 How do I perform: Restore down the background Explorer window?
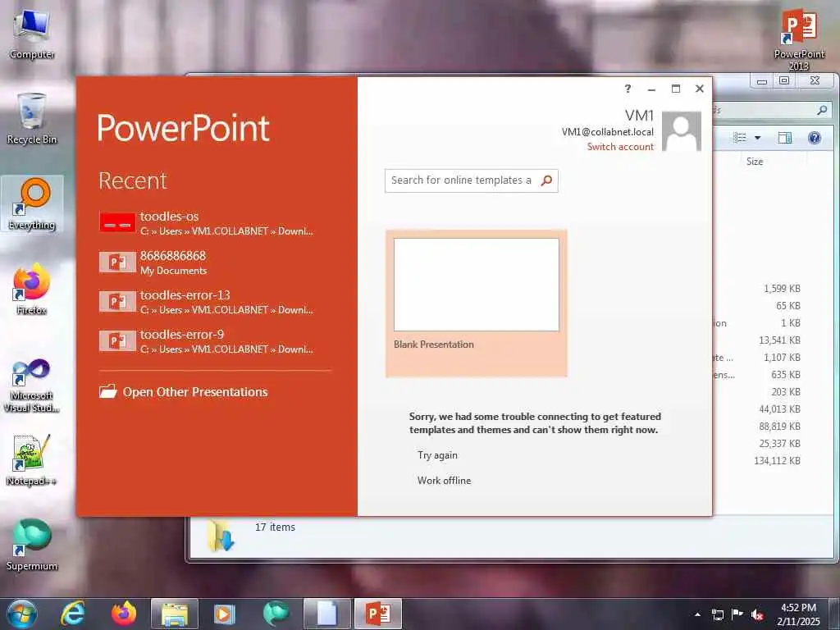(784, 81)
